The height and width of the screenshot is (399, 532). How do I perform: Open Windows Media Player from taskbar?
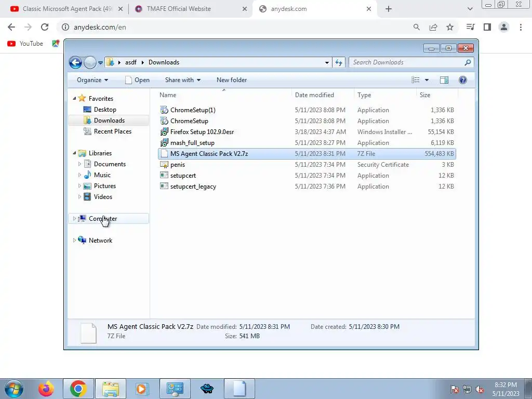click(142, 389)
